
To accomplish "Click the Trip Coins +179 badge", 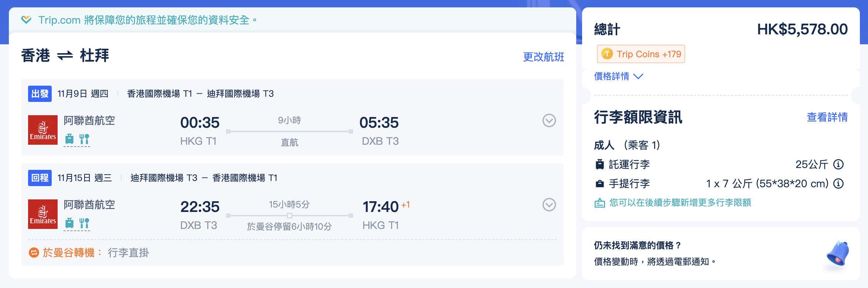I will pyautogui.click(x=641, y=54).
